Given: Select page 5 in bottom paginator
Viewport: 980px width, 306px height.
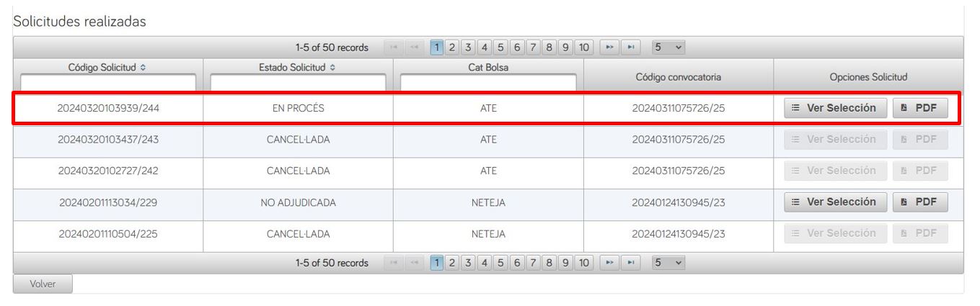Looking at the screenshot, I should click(500, 263).
